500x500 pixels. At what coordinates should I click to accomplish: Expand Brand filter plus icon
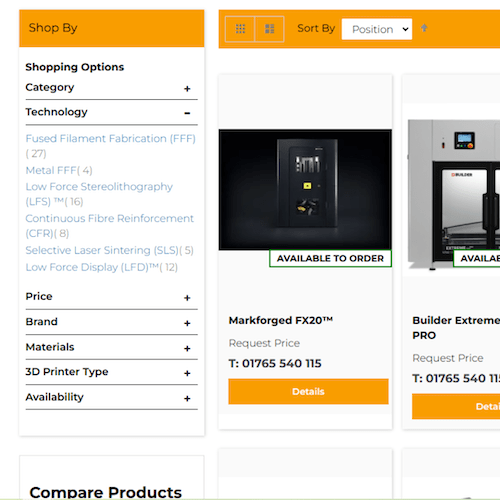(x=187, y=323)
